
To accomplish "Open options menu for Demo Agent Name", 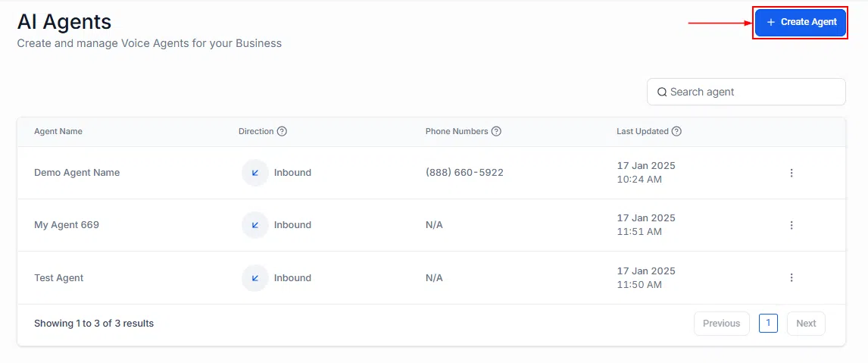I will tap(791, 173).
